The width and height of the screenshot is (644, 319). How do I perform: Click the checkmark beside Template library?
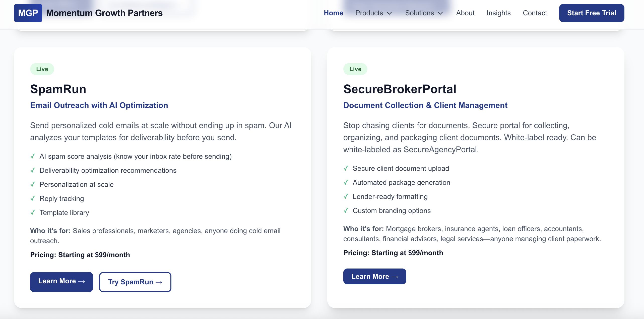[33, 213]
